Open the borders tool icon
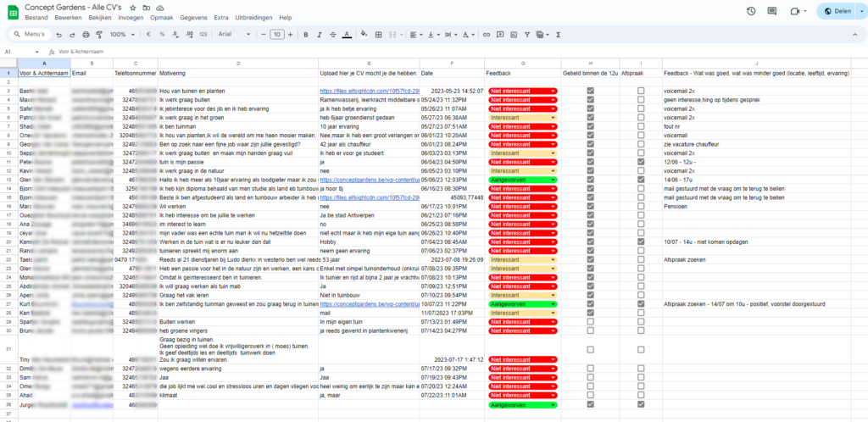 coord(379,34)
